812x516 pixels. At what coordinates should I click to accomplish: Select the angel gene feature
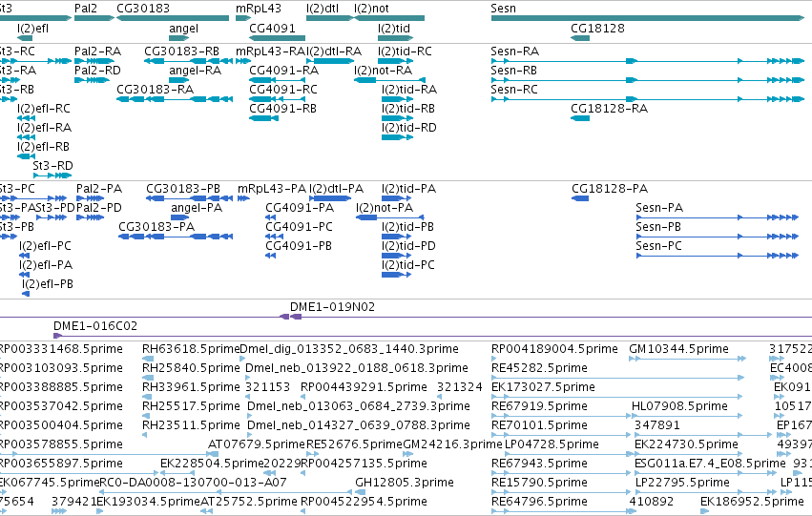pyautogui.click(x=179, y=38)
